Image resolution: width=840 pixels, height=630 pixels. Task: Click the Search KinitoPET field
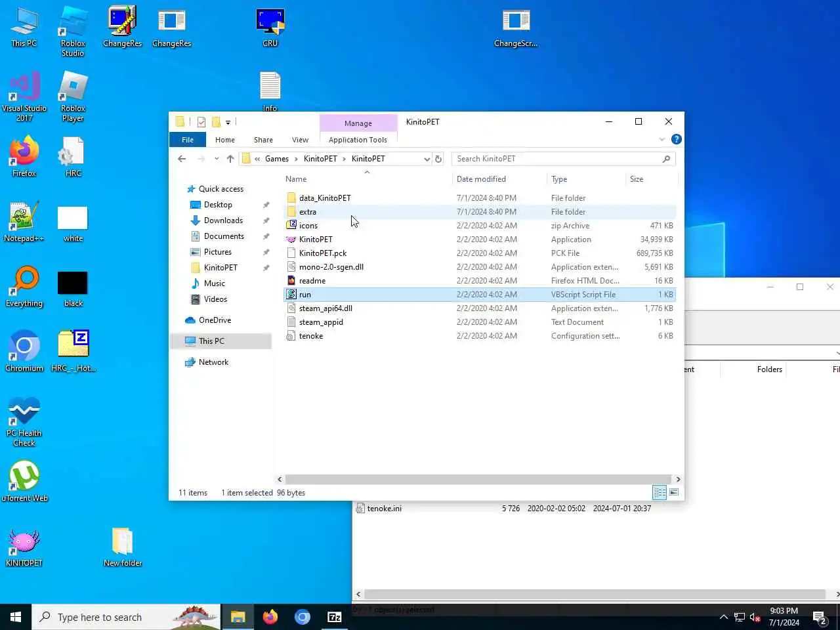pyautogui.click(x=563, y=159)
